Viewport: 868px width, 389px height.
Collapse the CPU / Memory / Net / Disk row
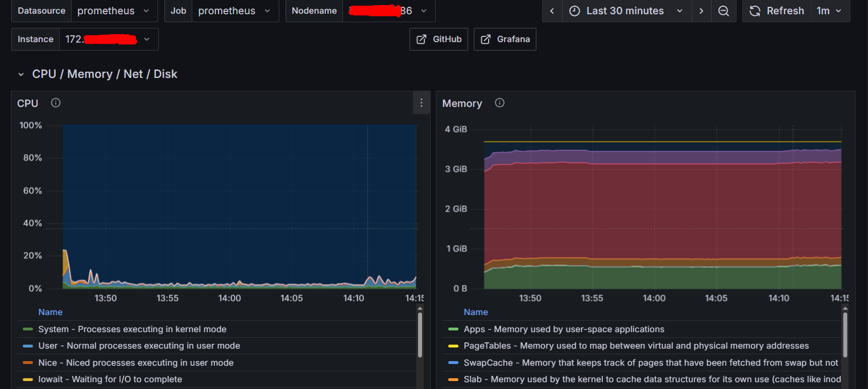(x=21, y=75)
